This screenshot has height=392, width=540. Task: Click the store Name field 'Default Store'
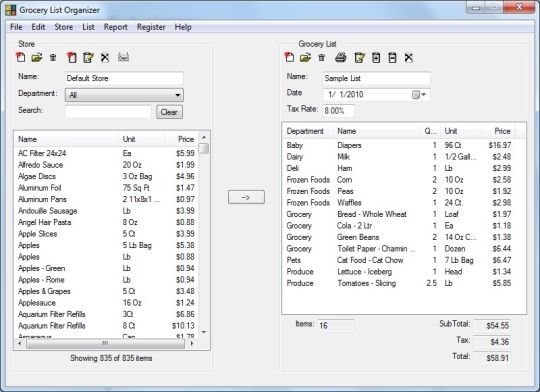pyautogui.click(x=124, y=78)
